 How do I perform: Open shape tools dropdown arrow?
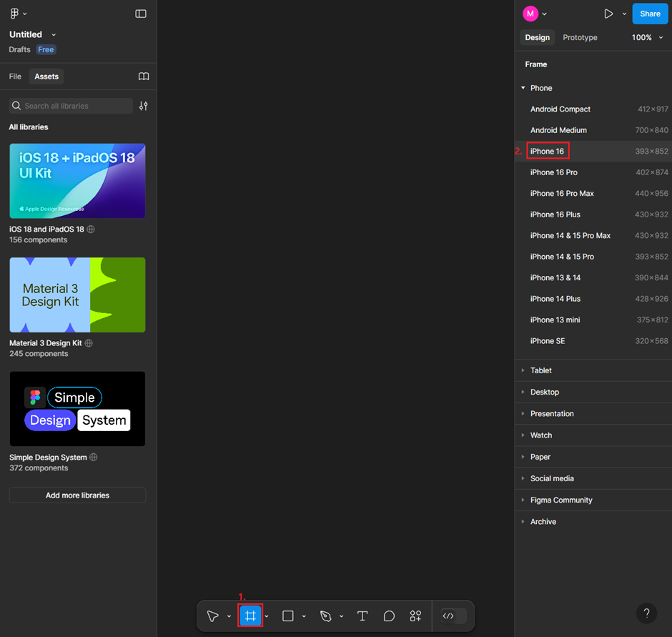[304, 616]
